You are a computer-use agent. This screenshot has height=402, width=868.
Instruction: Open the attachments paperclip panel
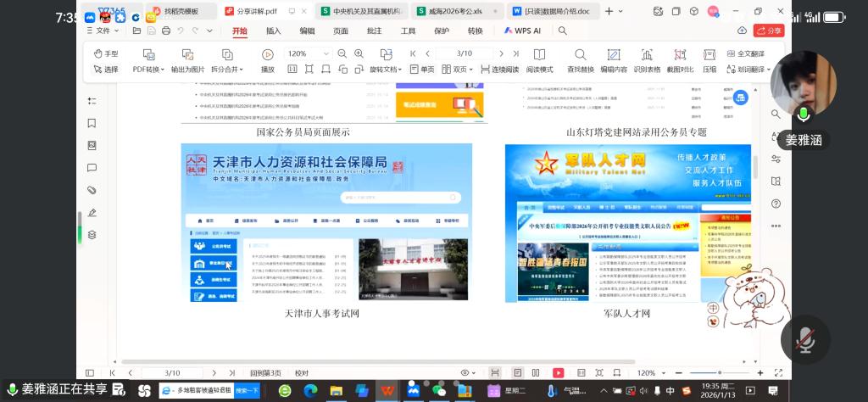pos(92,190)
